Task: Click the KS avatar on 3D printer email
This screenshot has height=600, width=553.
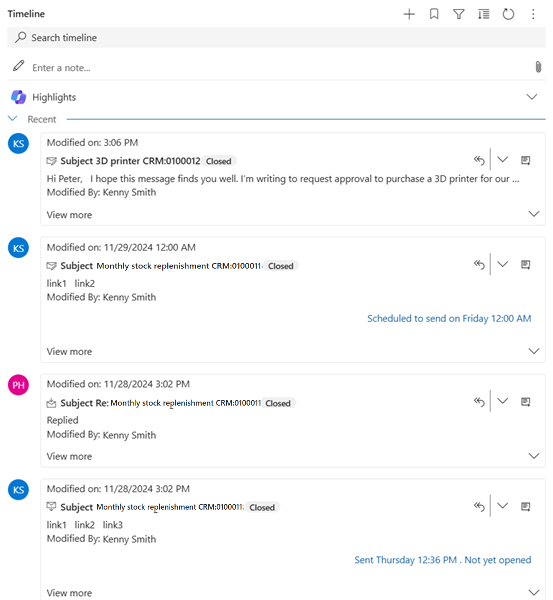Action: (18, 143)
